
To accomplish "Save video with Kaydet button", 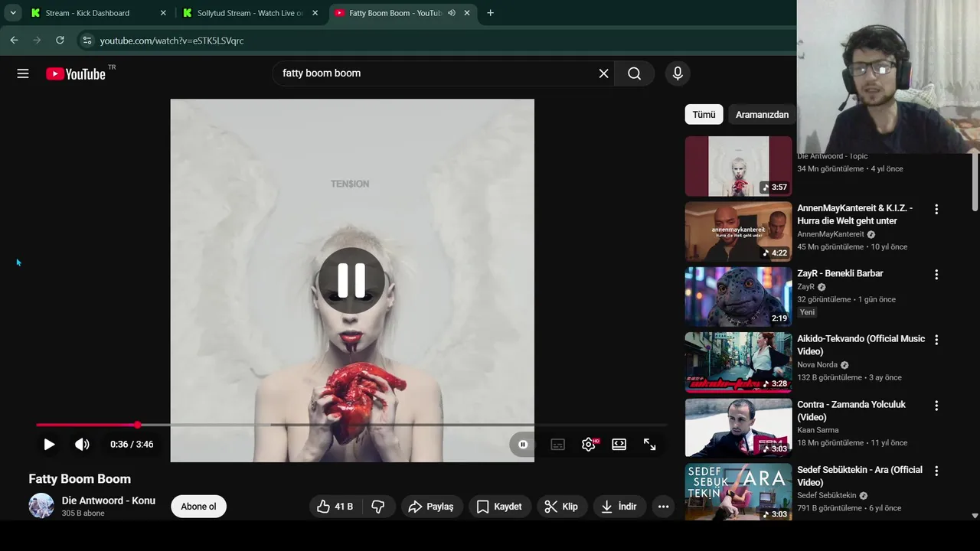I will 499,507.
